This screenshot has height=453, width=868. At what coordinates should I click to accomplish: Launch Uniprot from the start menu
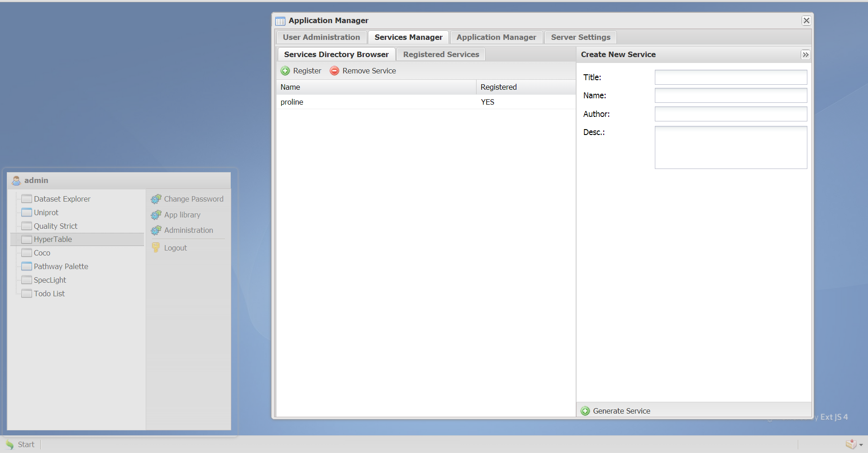(x=46, y=212)
